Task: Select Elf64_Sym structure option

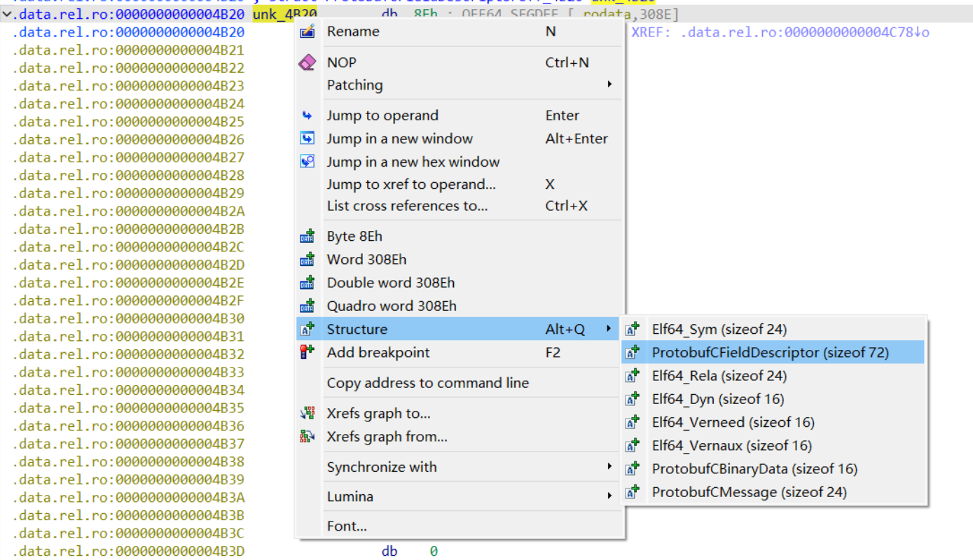Action: 719,329
